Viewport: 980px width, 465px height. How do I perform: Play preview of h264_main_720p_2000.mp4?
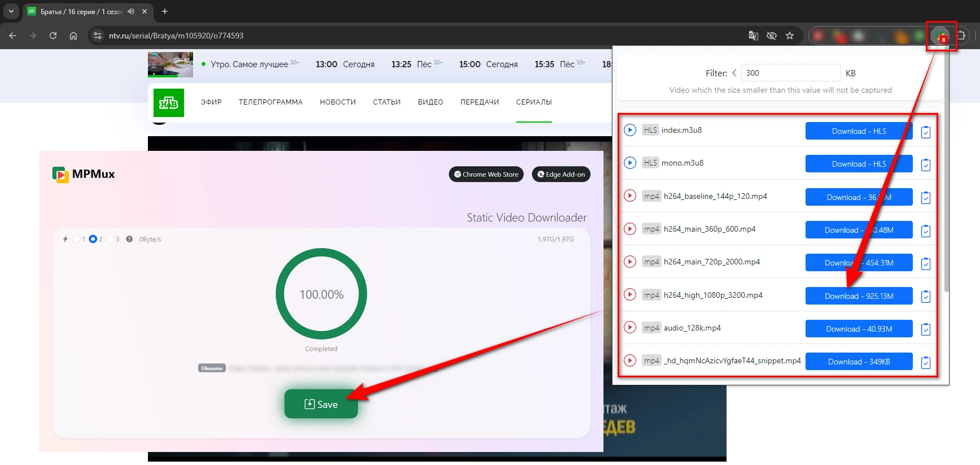click(x=630, y=262)
